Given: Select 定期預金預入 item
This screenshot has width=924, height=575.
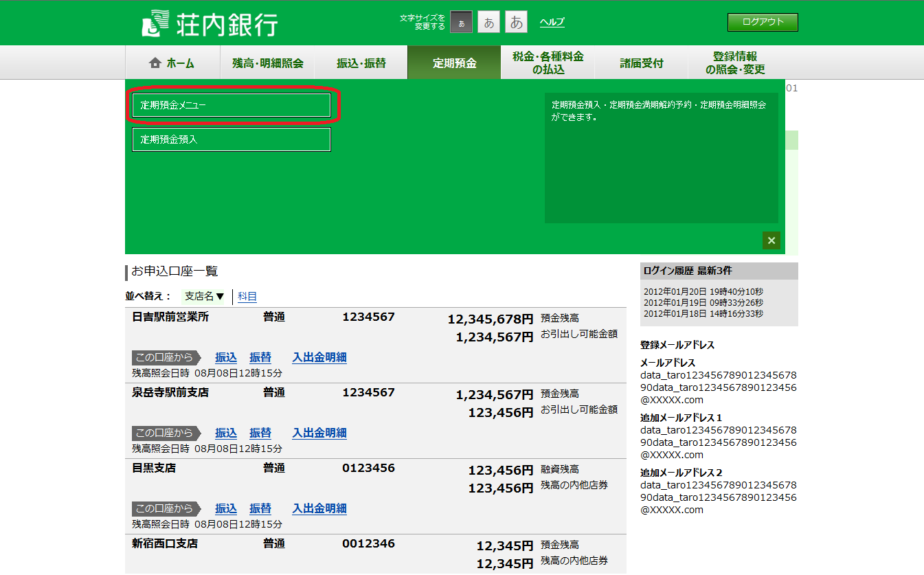Looking at the screenshot, I should (x=231, y=139).
